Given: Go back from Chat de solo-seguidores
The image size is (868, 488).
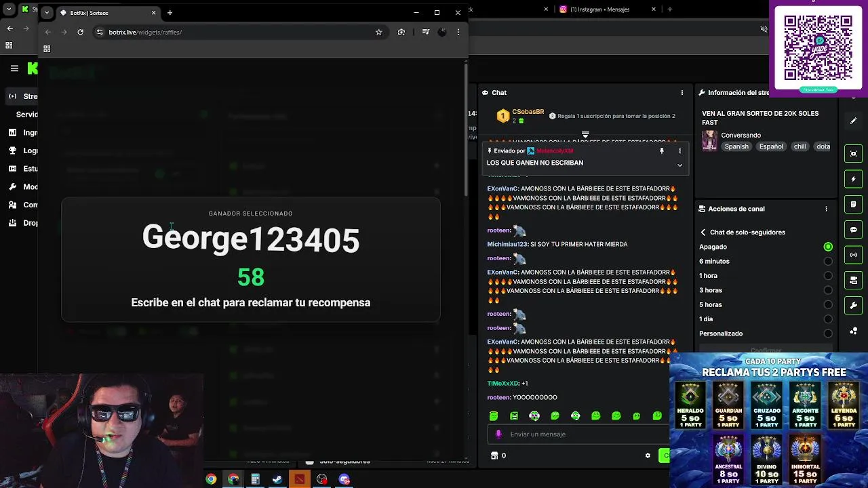Looking at the screenshot, I should [x=703, y=232].
